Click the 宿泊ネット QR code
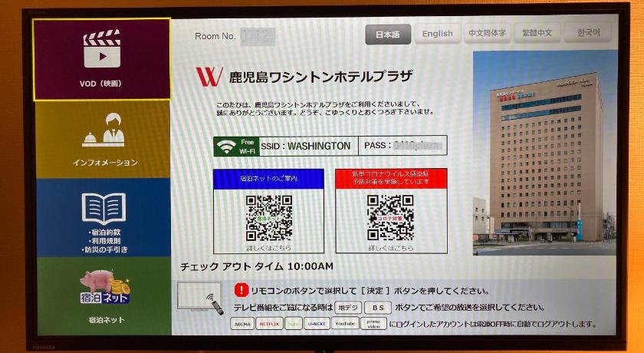 [x=269, y=218]
